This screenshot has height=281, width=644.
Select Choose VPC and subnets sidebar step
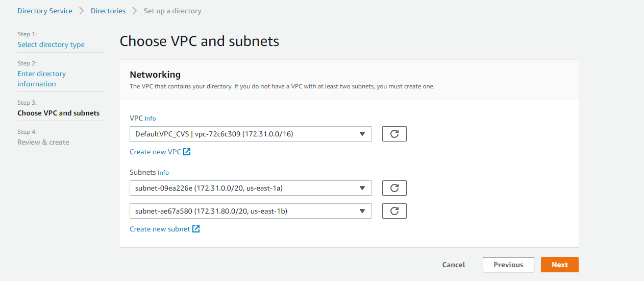[58, 113]
